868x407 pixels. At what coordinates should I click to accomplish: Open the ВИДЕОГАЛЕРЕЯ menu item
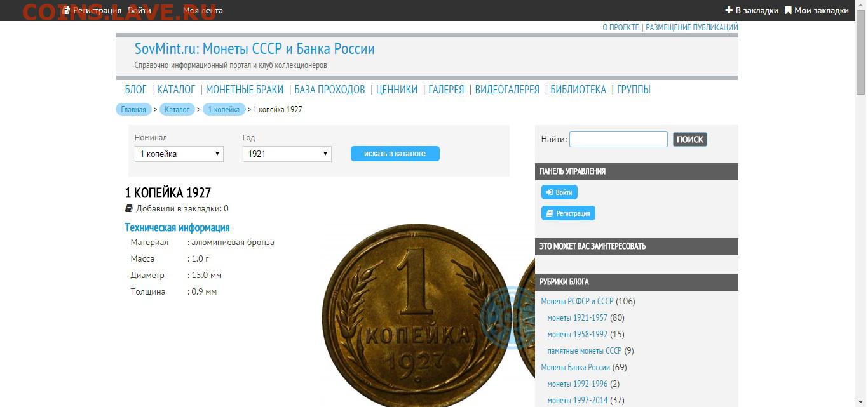507,90
